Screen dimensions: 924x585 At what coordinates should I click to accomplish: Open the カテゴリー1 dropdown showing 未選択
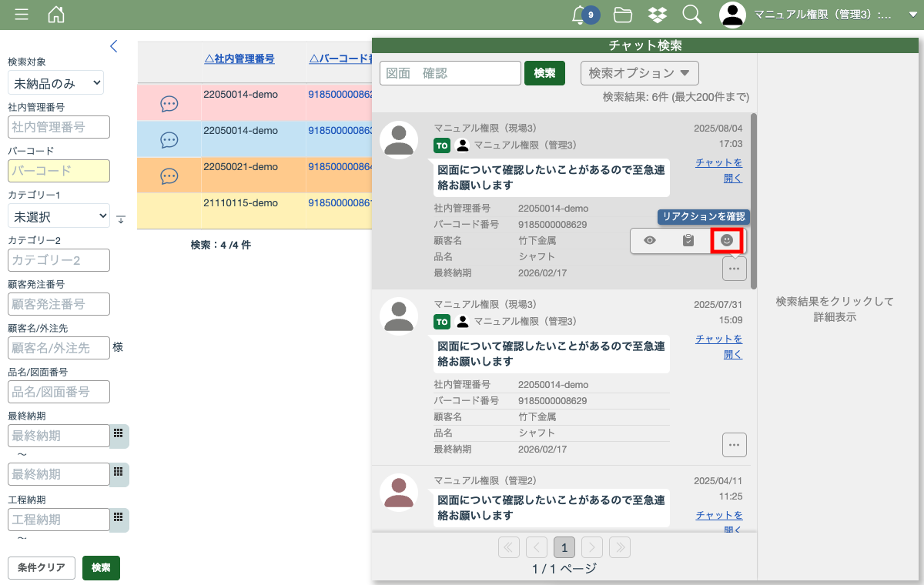click(x=59, y=216)
